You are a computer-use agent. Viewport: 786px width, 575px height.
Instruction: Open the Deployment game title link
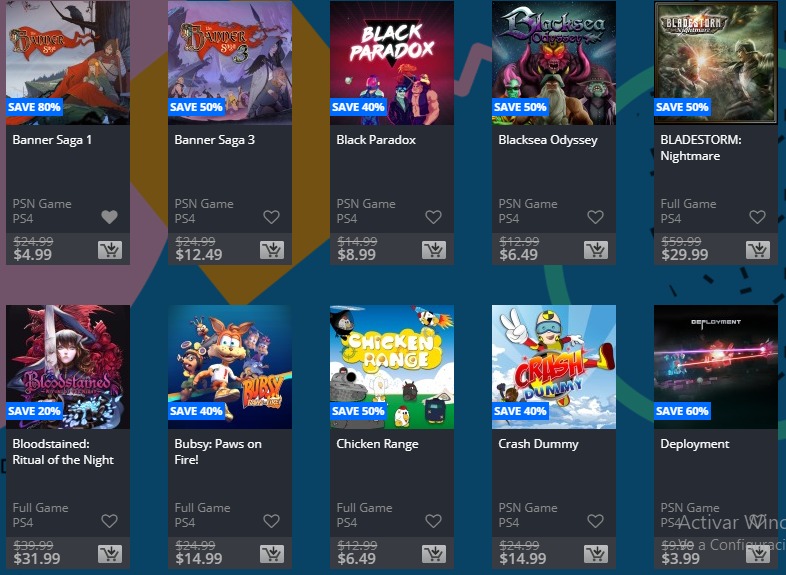coord(695,444)
